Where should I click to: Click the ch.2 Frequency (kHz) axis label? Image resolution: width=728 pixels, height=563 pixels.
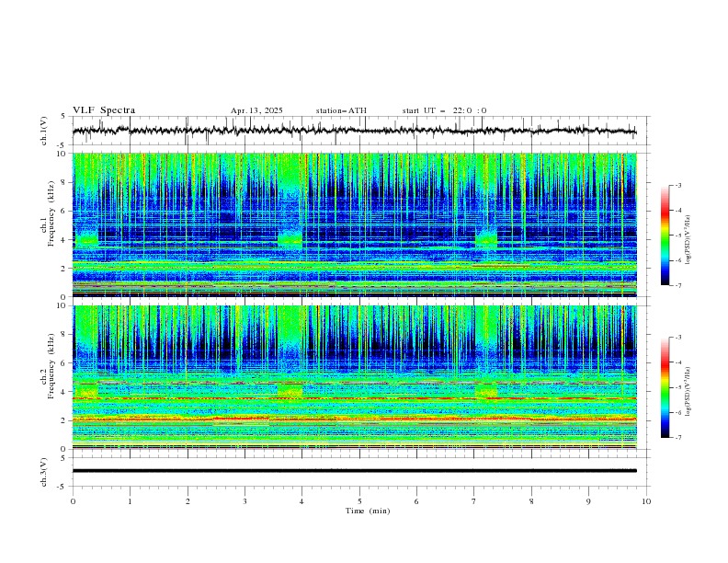48,366
